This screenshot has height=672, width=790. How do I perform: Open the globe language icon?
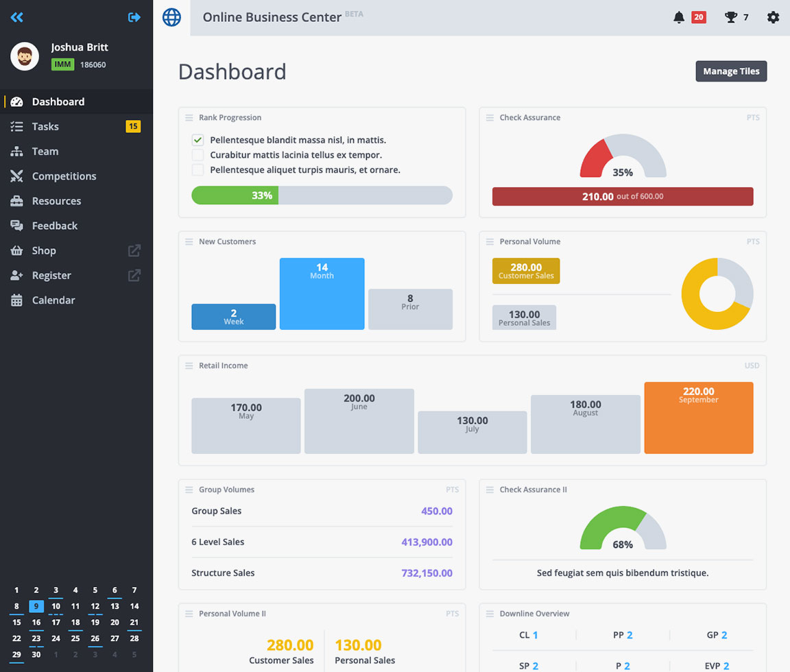(171, 17)
